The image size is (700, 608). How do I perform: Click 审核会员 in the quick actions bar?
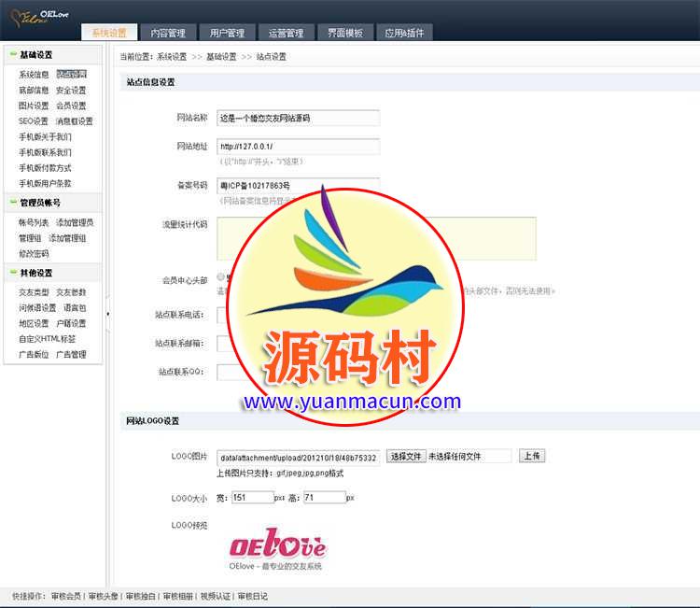[x=66, y=597]
